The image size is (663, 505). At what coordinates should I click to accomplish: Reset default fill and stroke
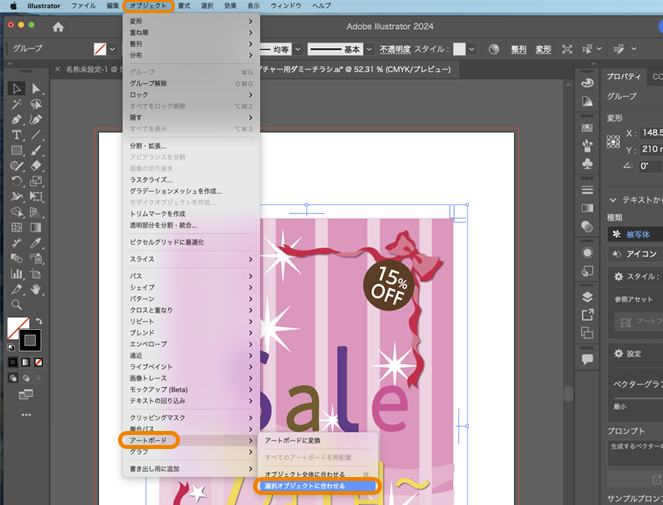pos(11,348)
